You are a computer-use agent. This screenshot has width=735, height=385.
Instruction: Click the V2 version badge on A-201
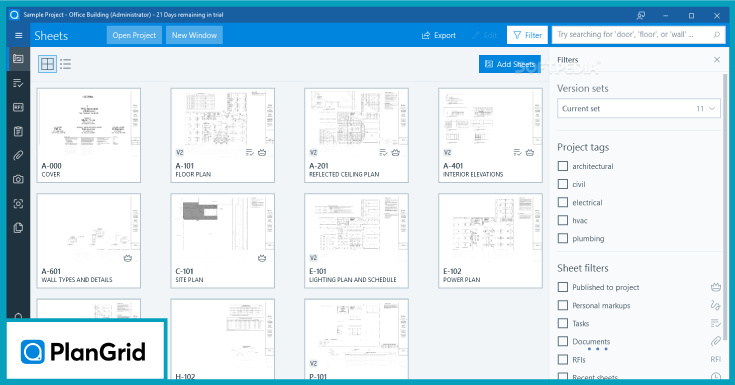click(314, 152)
